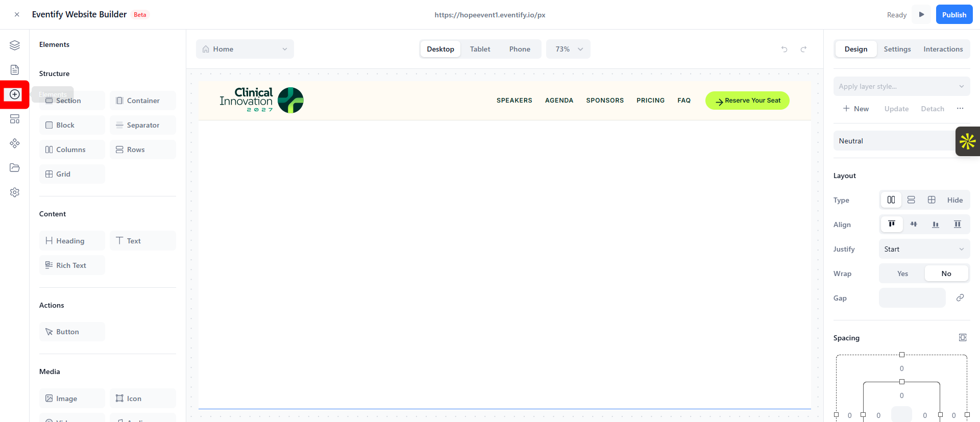Screen dimensions: 980x422
Task: Click New layer style button
Action: tap(856, 109)
